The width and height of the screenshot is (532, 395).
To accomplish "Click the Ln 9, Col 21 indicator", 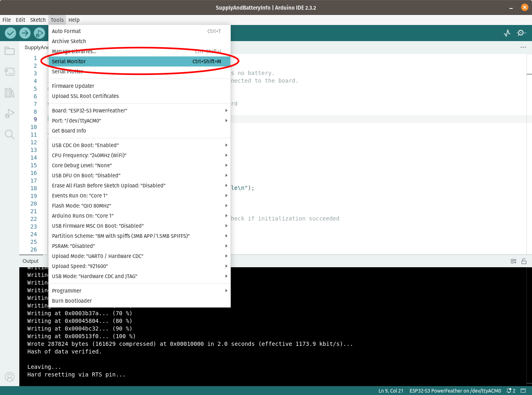I will pyautogui.click(x=390, y=391).
